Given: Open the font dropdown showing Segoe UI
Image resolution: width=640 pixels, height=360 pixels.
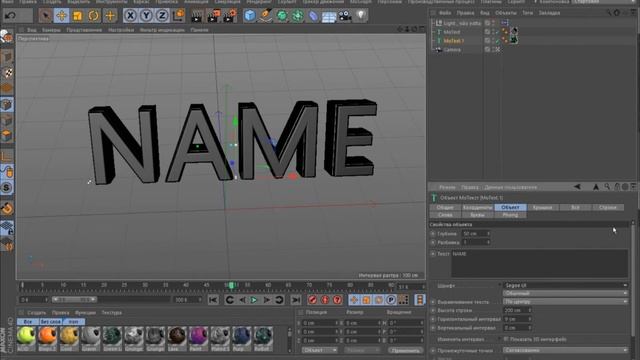Looking at the screenshot, I should click(x=565, y=285).
